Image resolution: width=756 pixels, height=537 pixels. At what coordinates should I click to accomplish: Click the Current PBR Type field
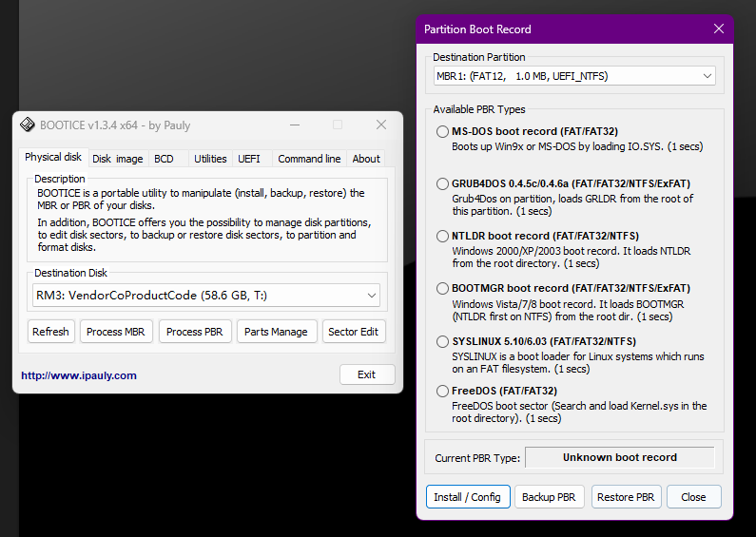[620, 457]
